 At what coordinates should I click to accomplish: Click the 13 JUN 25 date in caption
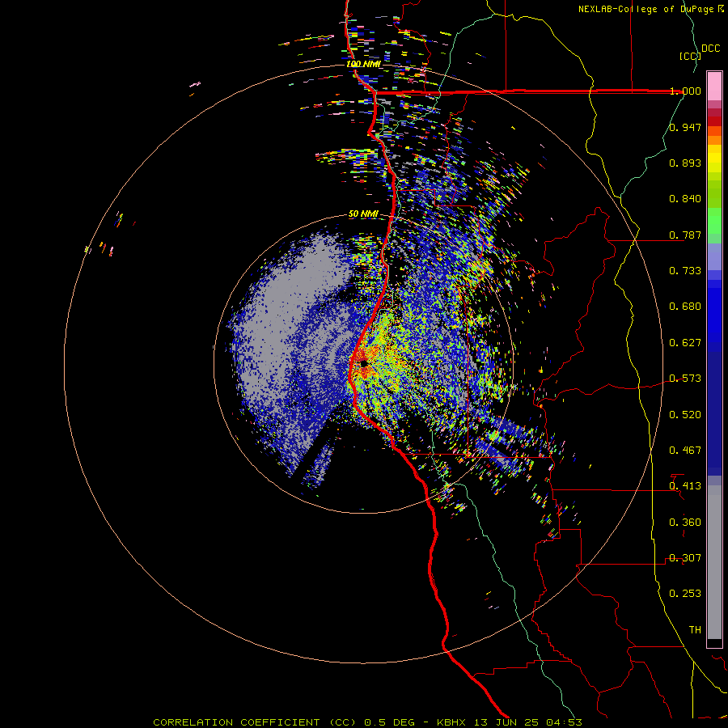click(507, 722)
